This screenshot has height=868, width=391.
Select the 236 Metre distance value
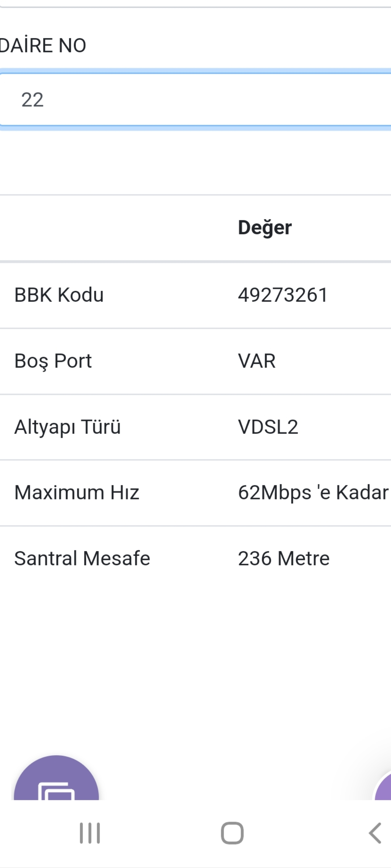pyautogui.click(x=284, y=558)
